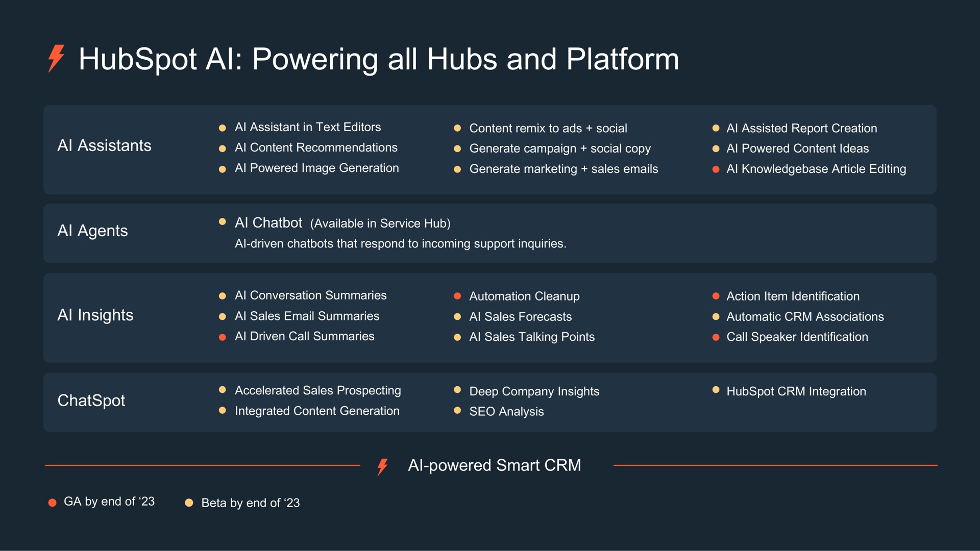Click the red bullet before AI Driven Call Summaries

[222, 337]
